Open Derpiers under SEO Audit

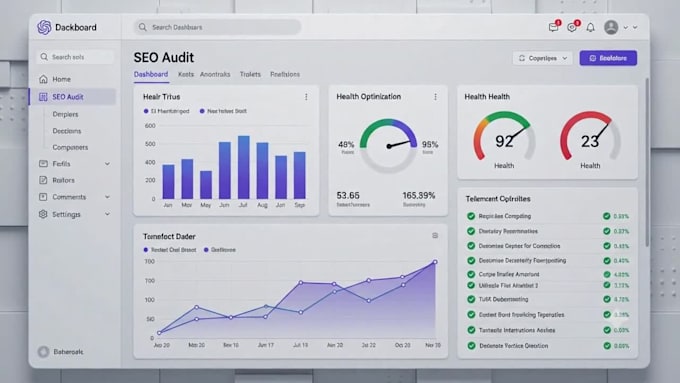[65, 114]
